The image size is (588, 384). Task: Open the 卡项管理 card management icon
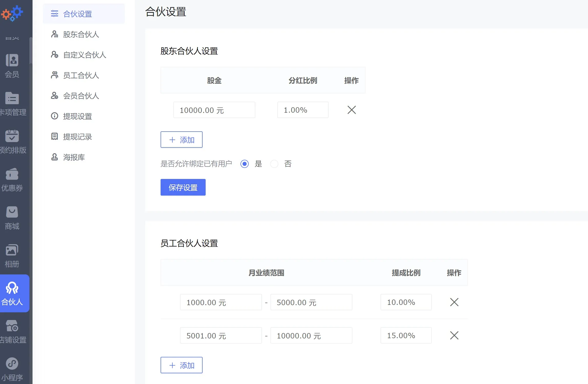coord(12,98)
